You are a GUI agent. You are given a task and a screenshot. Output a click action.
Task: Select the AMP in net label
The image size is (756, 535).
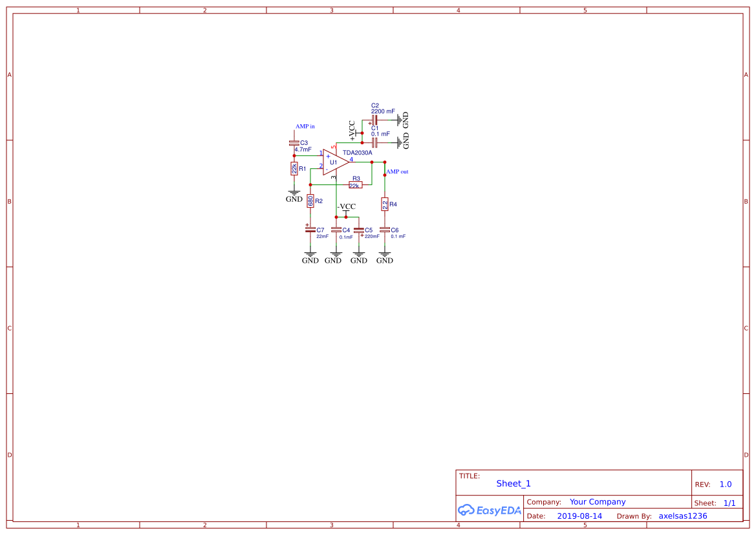[305, 126]
